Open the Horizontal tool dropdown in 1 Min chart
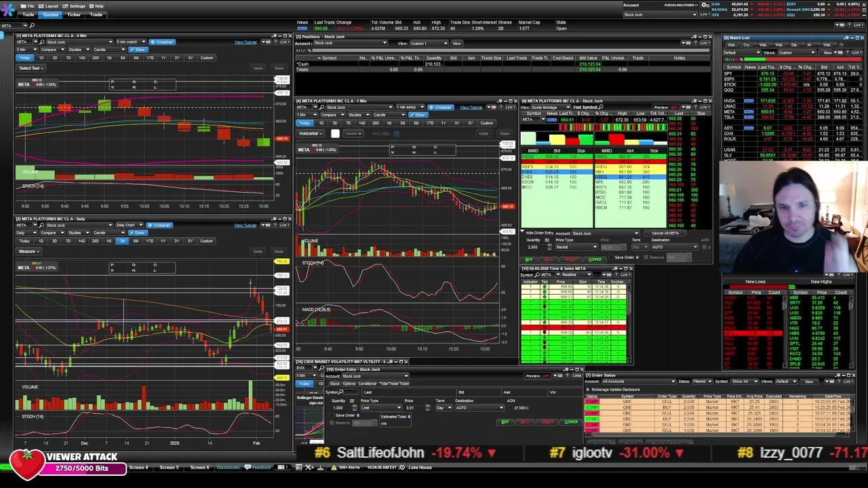This screenshot has height=488, width=868. tap(311, 134)
